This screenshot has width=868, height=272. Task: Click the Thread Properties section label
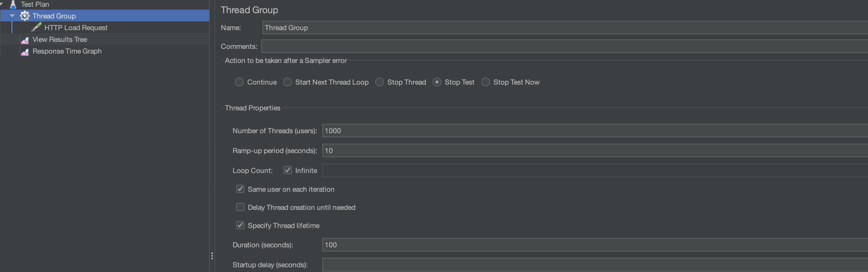252,108
